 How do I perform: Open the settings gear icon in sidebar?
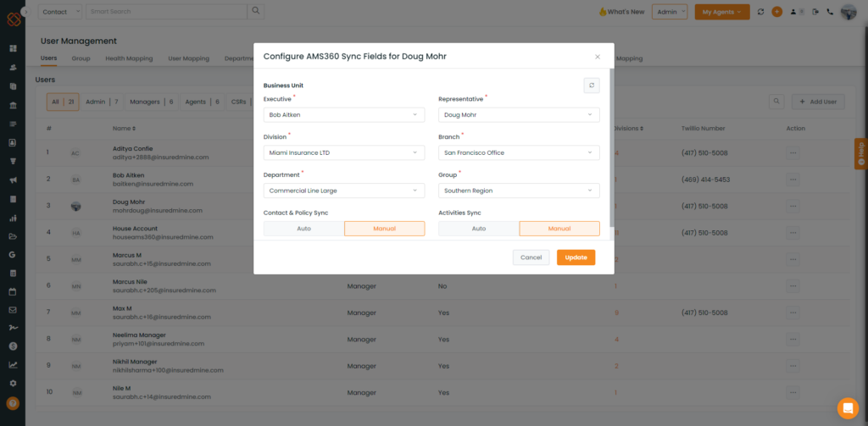coord(13,383)
